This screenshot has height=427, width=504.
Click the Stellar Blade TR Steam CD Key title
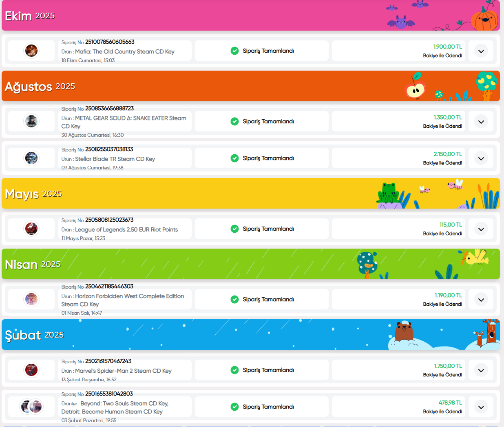point(115,159)
